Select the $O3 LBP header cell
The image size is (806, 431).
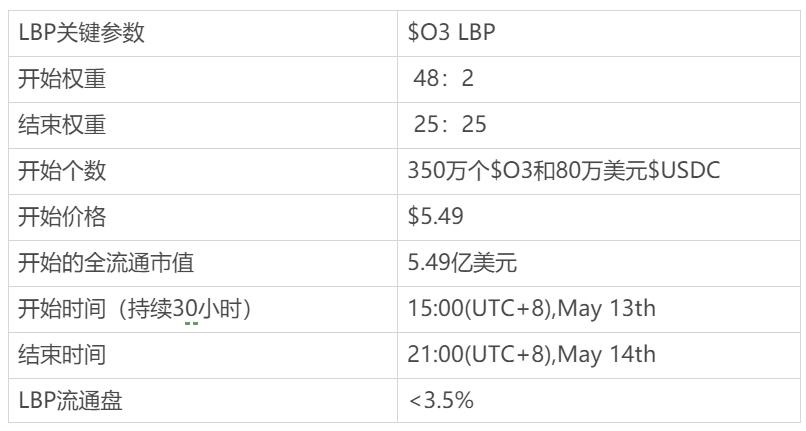click(x=453, y=33)
